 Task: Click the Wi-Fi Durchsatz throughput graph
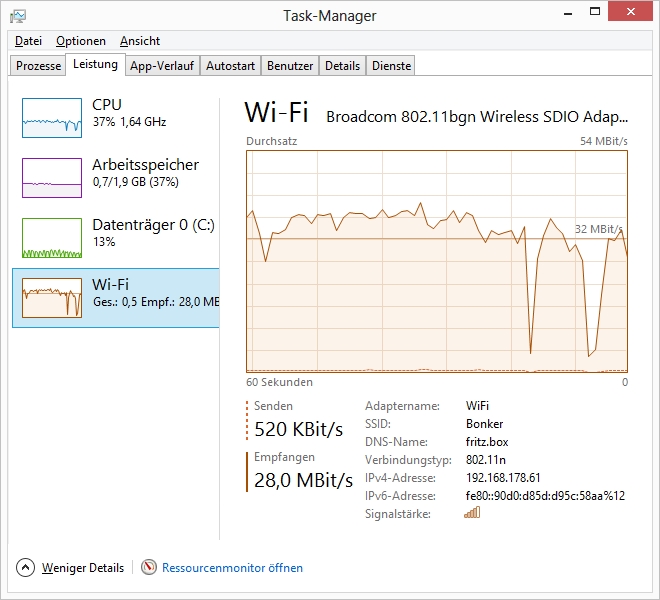437,260
